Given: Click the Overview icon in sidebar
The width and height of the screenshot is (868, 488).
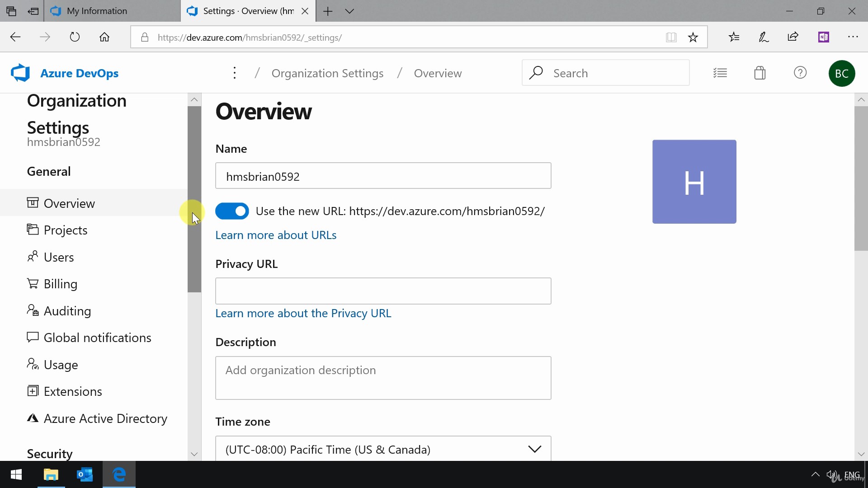Looking at the screenshot, I should click(x=33, y=202).
